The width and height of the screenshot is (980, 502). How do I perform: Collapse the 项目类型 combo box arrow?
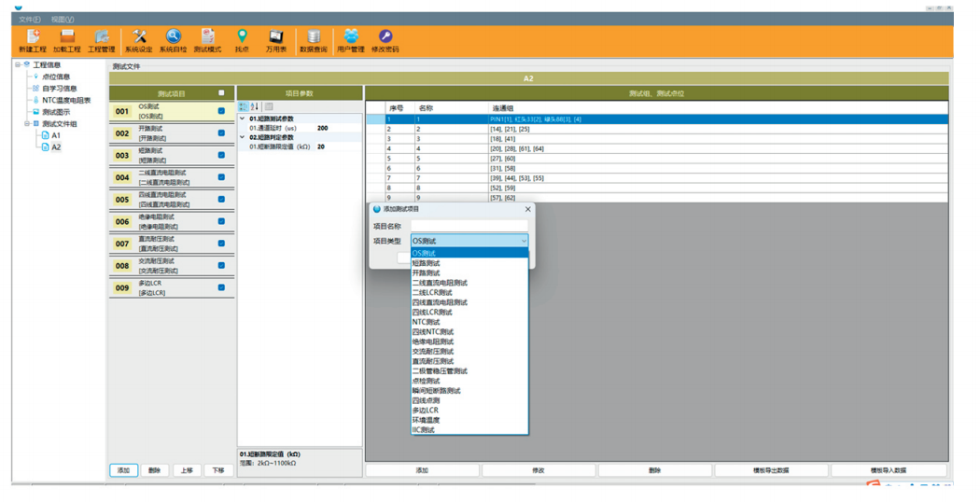[524, 241]
